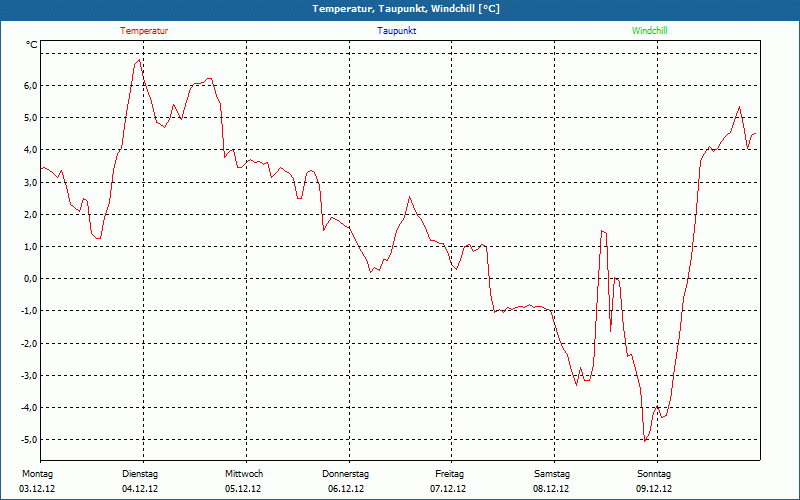The width and height of the screenshot is (800, 500).
Task: Click the °C axis unit label
Action: tap(32, 45)
